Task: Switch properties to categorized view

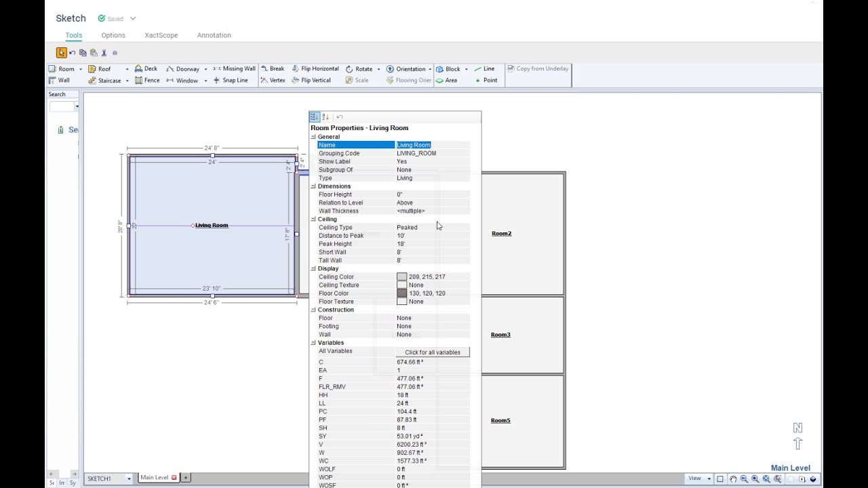Action: pos(314,117)
